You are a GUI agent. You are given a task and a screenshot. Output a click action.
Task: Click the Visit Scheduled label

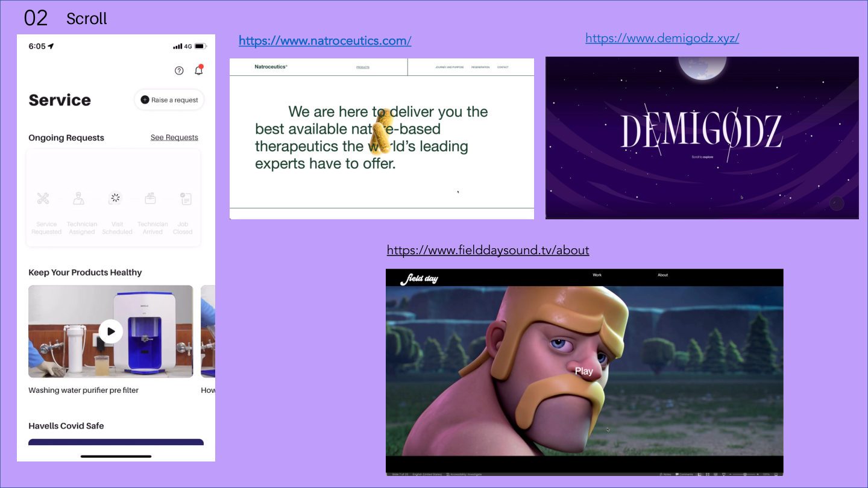tap(117, 228)
